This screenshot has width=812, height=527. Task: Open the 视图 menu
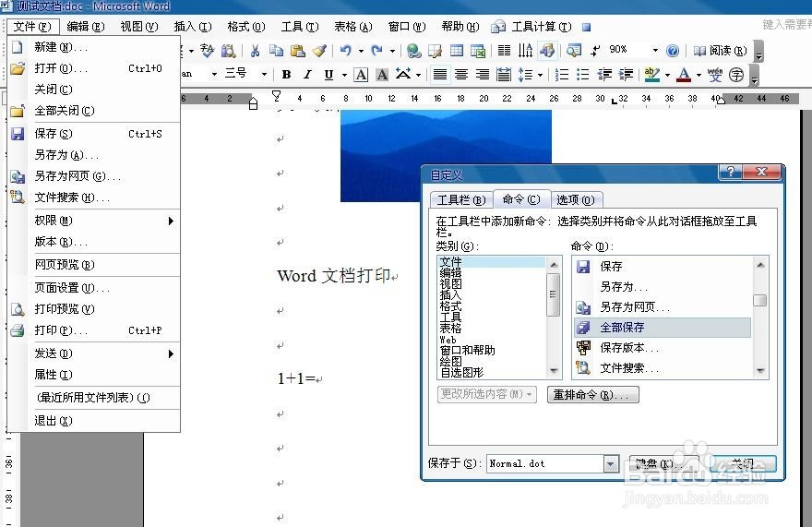click(138, 27)
